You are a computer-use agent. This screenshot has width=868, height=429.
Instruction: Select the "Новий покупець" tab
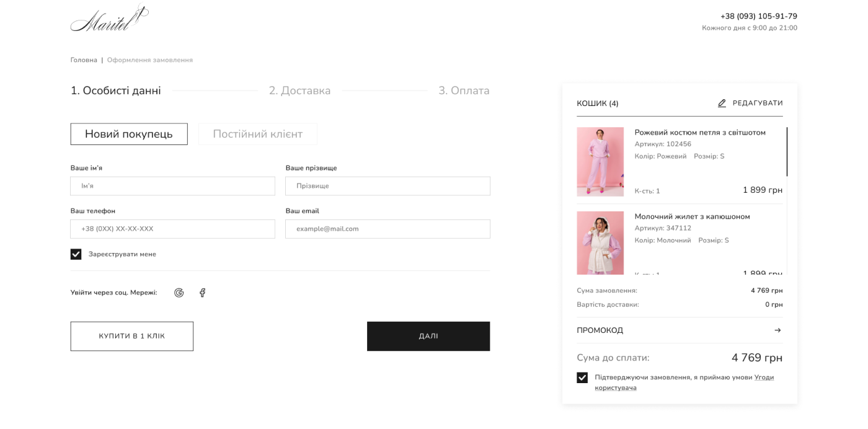129,134
